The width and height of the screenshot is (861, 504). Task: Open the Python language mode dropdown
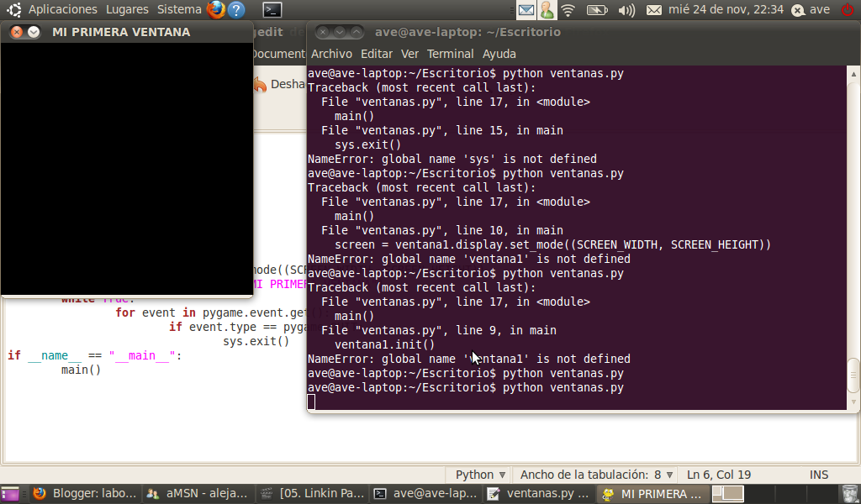pyautogui.click(x=478, y=475)
